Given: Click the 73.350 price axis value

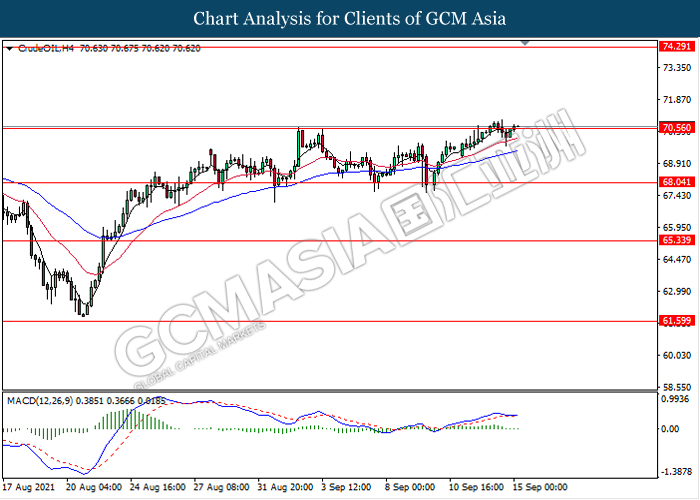Looking at the screenshot, I should tap(677, 68).
